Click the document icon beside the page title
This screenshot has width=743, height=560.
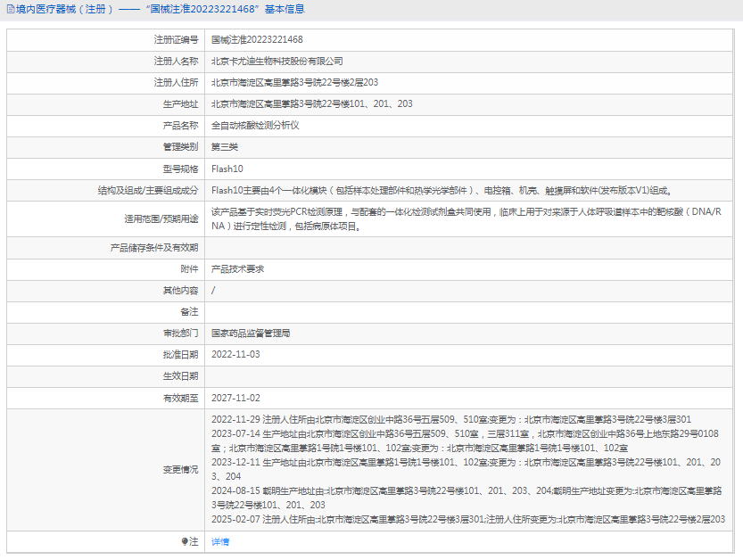click(11, 9)
